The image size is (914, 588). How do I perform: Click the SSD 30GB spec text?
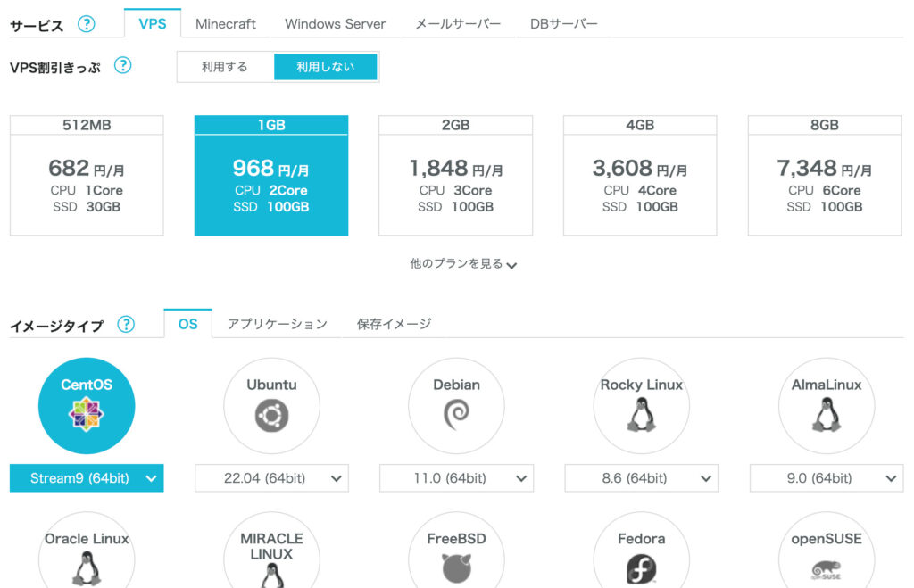pos(87,207)
